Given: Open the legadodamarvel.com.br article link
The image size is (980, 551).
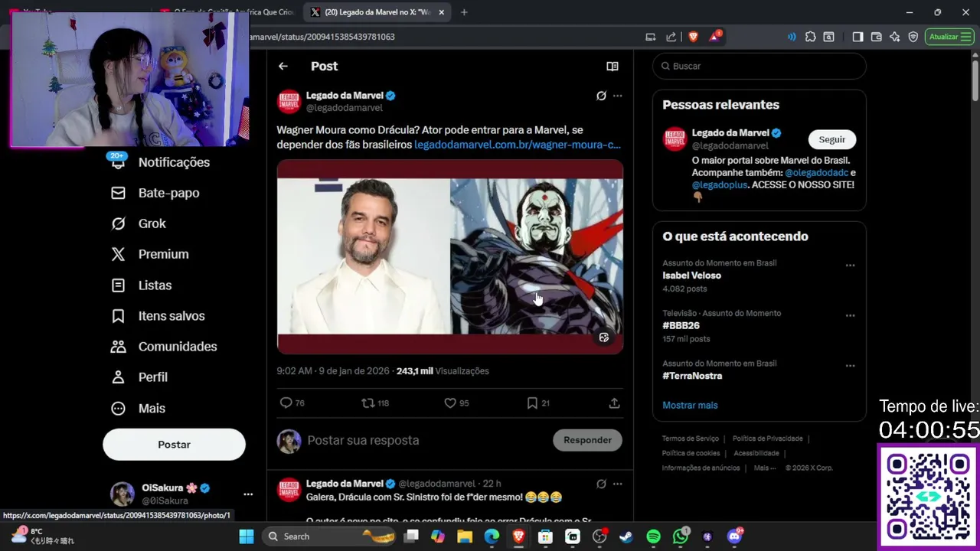Looking at the screenshot, I should pyautogui.click(x=518, y=145).
